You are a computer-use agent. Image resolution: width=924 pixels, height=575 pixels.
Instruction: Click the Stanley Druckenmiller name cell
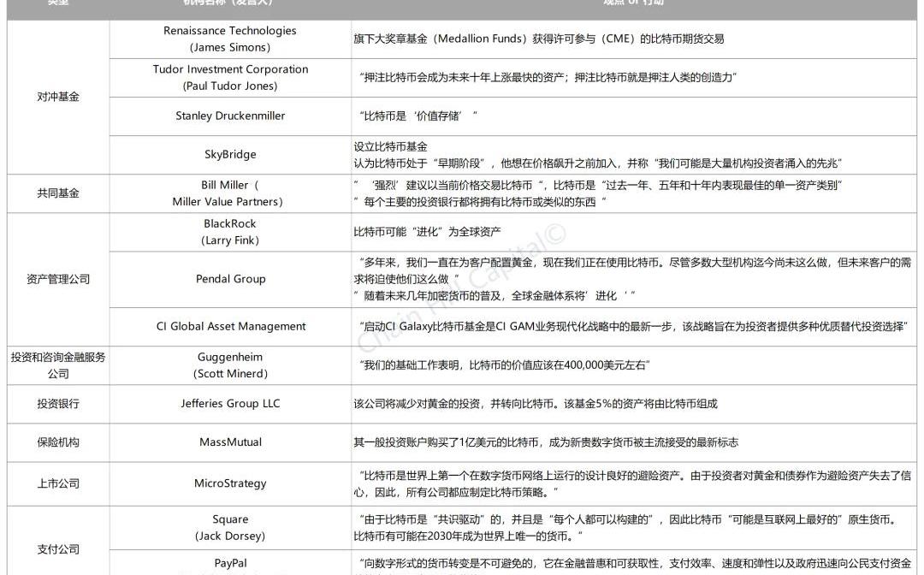point(230,116)
